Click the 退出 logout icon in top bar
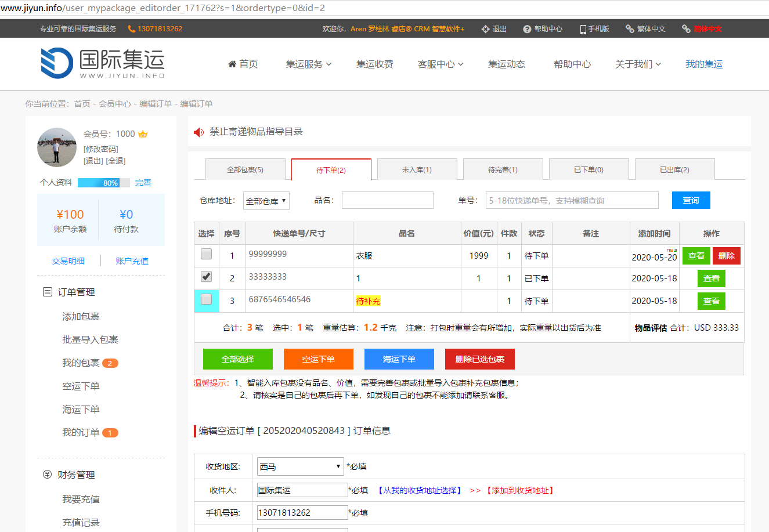 coord(485,29)
